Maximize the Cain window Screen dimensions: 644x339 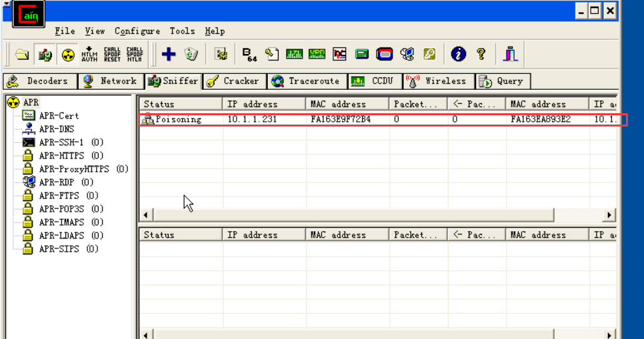click(595, 11)
